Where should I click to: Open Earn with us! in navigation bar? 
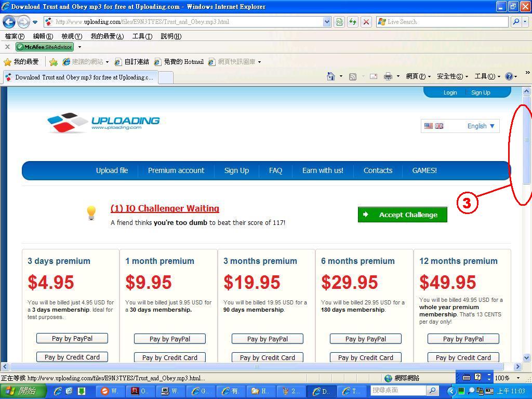pos(323,170)
